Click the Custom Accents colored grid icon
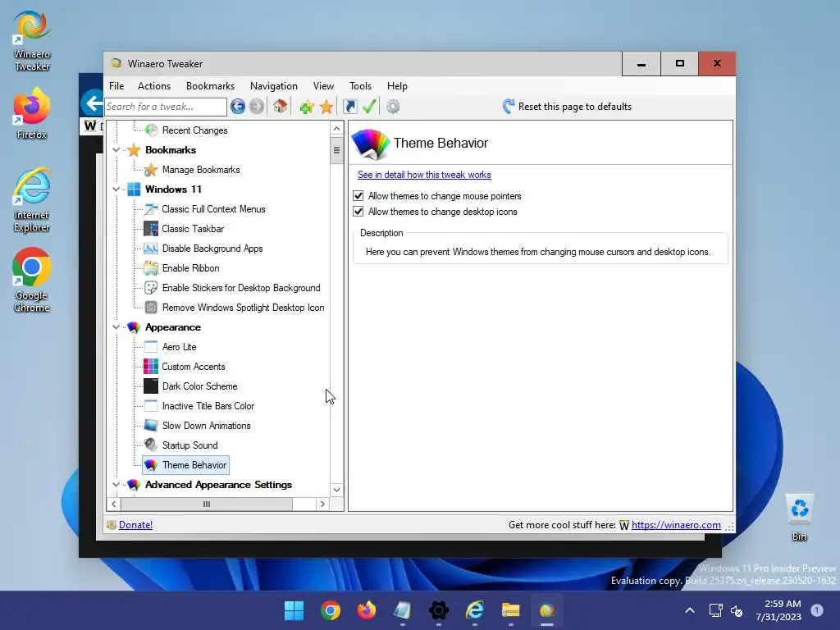Screen dimensions: 840x630 (151, 367)
